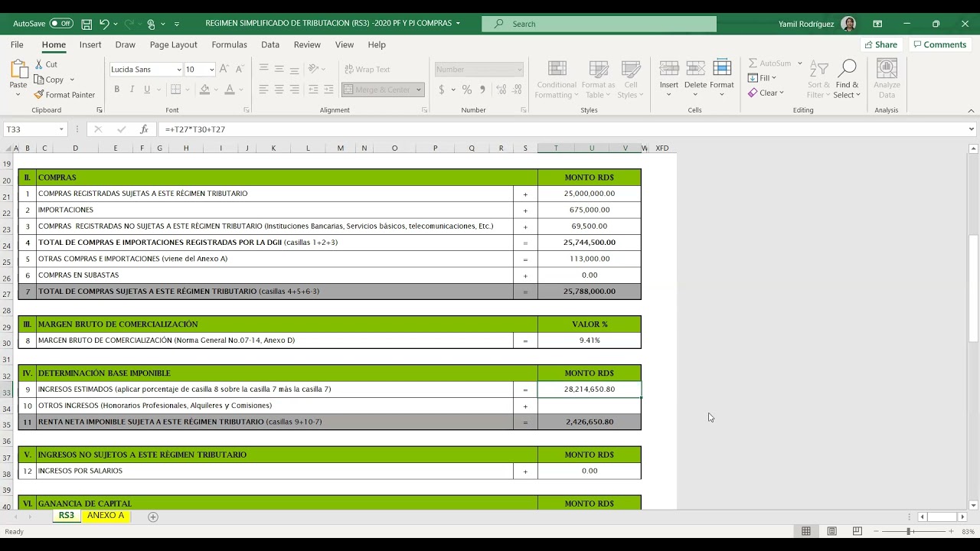Open the Yamil Rodríguez account
This screenshot has width=980, height=551.
(x=818, y=24)
